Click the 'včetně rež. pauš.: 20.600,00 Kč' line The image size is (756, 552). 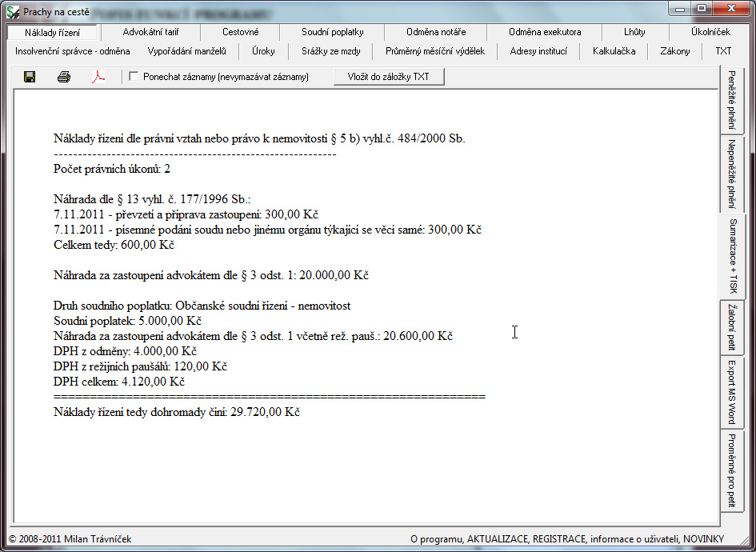(253, 336)
